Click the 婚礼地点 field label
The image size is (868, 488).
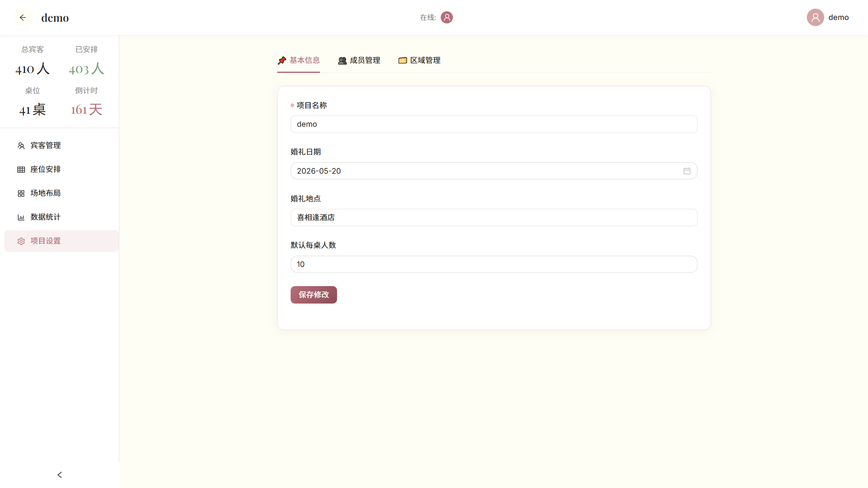tap(305, 199)
